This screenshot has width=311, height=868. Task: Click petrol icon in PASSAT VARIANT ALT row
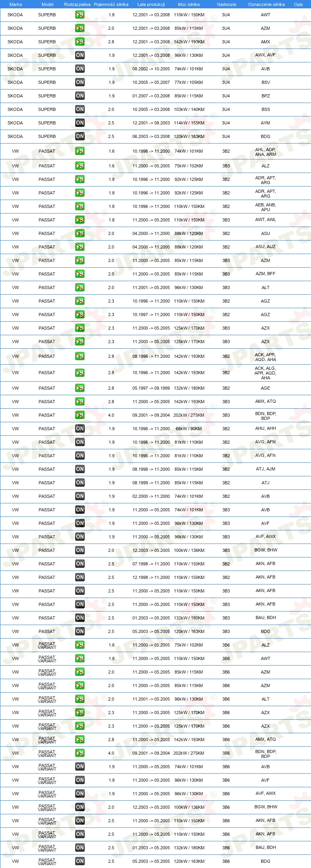pos(80,699)
